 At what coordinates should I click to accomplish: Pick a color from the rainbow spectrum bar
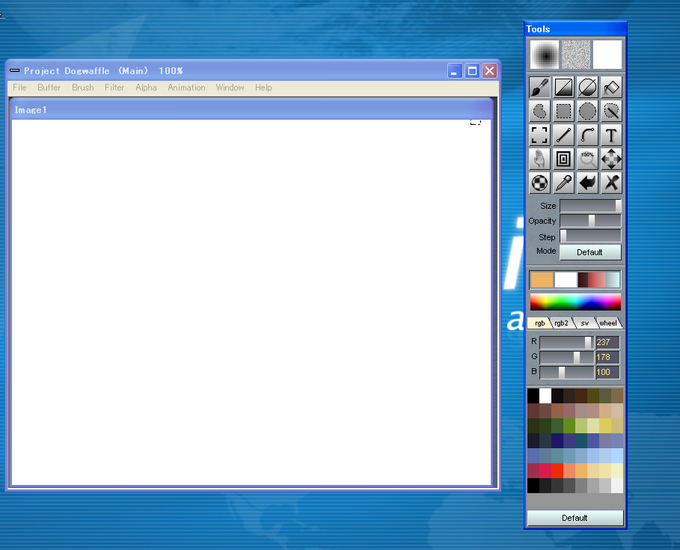point(575,302)
